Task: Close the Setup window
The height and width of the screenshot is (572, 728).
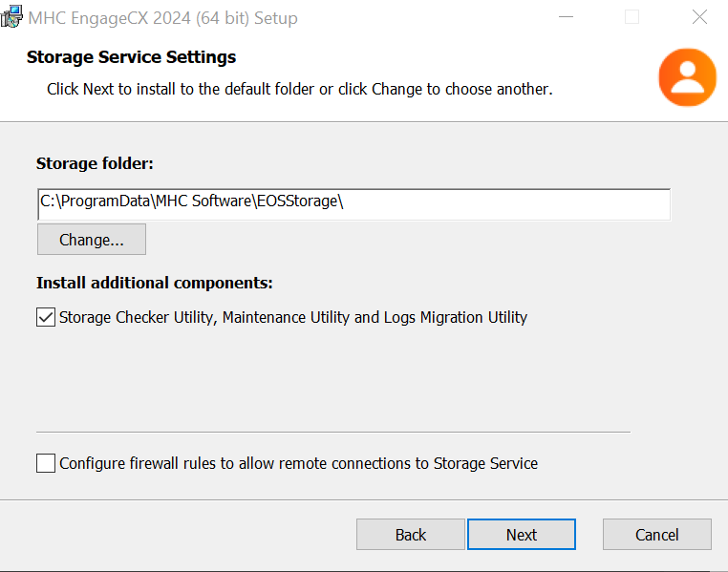Action: 699,17
